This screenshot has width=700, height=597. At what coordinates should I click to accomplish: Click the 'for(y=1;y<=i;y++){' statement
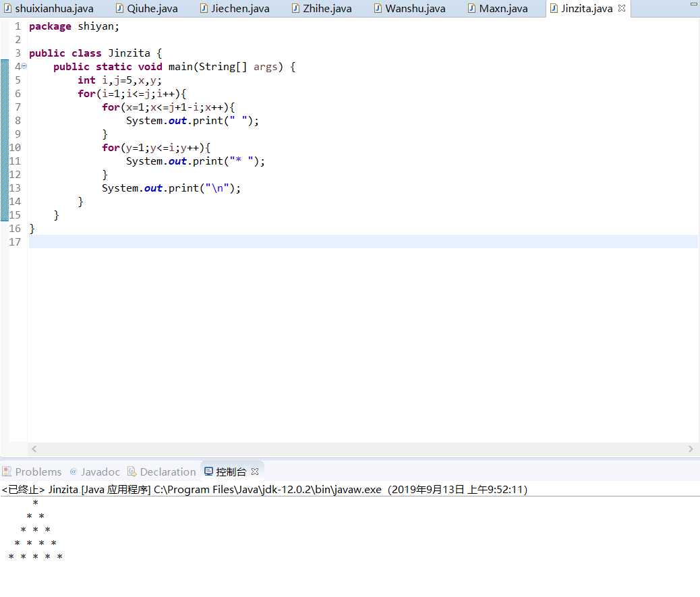pos(156,147)
